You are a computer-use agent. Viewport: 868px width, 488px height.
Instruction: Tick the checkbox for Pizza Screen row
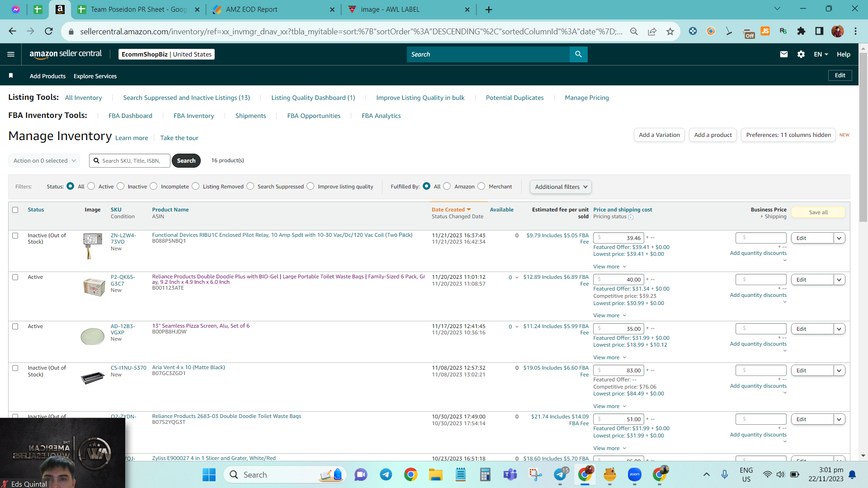click(x=15, y=327)
